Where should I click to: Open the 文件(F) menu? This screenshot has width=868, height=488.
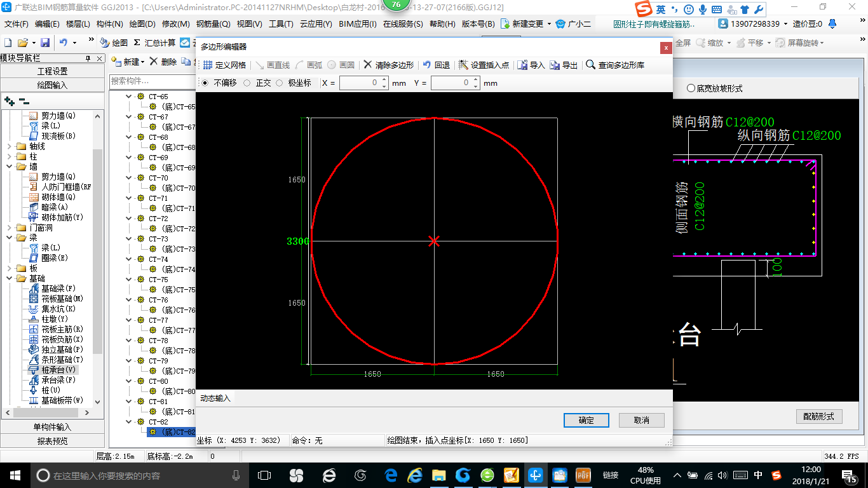click(x=17, y=24)
